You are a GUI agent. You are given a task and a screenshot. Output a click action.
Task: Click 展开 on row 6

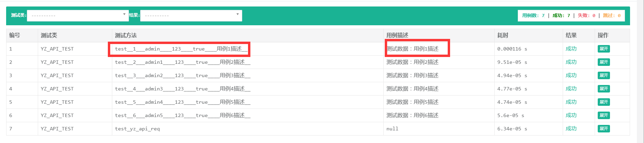[604, 115]
